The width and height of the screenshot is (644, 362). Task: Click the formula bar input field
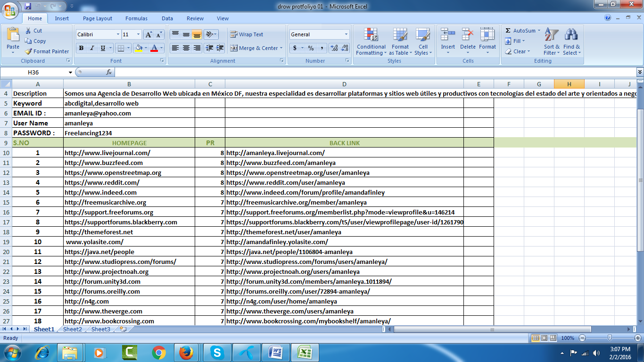coord(375,72)
